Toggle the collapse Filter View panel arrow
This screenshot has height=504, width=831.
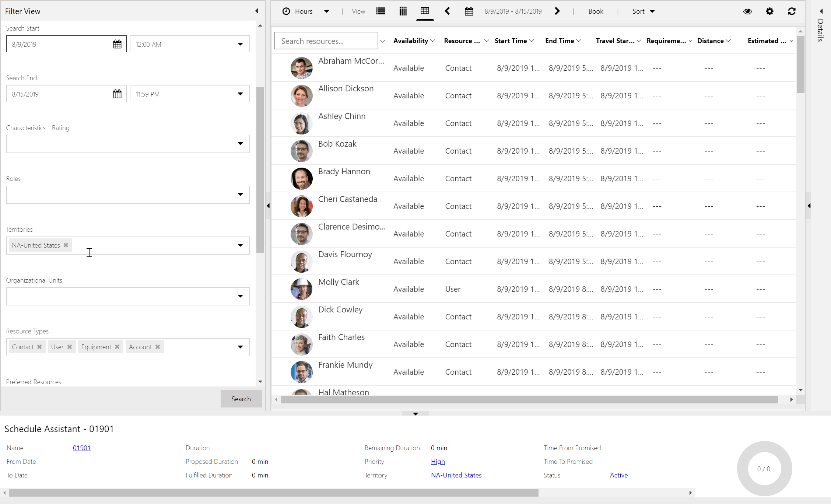click(255, 11)
